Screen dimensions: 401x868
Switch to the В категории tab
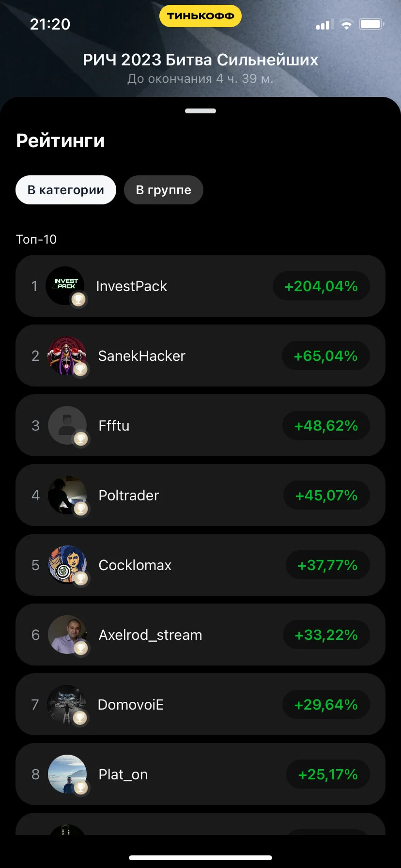point(66,190)
